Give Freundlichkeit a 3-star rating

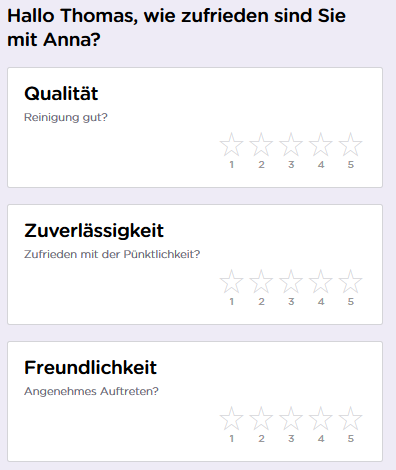click(x=291, y=418)
